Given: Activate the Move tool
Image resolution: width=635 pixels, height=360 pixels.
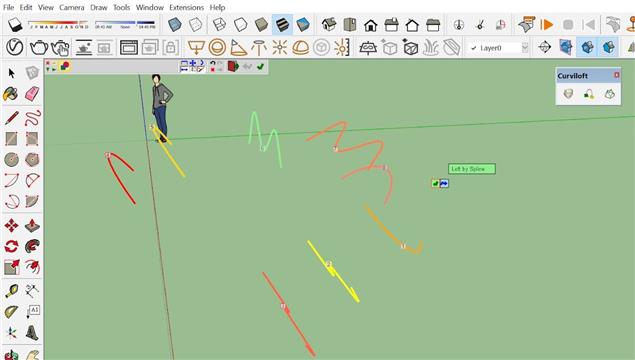Looking at the screenshot, I should (x=11, y=226).
